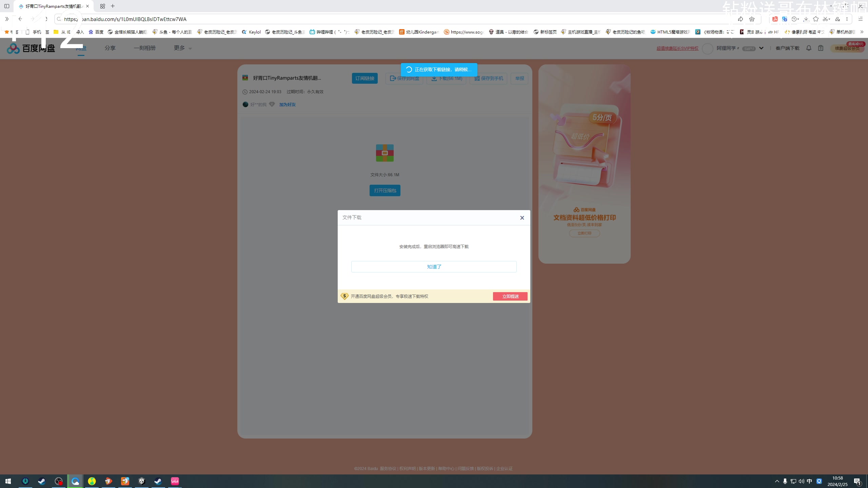Open the 服务协议 footer link
This screenshot has height=488, width=868.
pyautogui.click(x=388, y=469)
